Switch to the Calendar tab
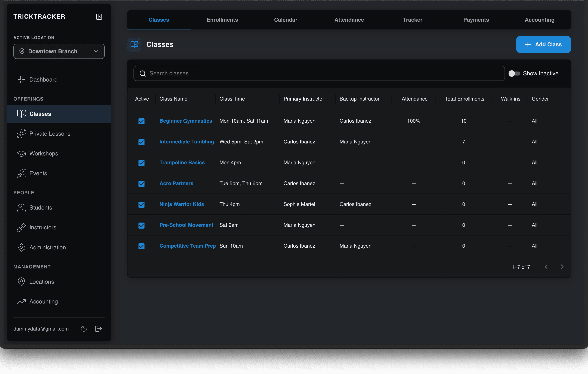Screen dimensions: 588x374 pos(286,20)
